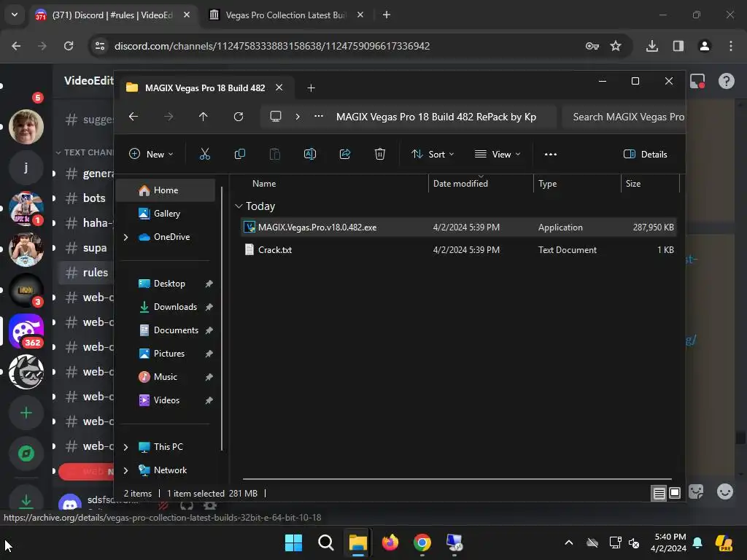Close the MAGIX Vegas Pro Explorer tab
This screenshot has height=560, width=747.
click(279, 87)
